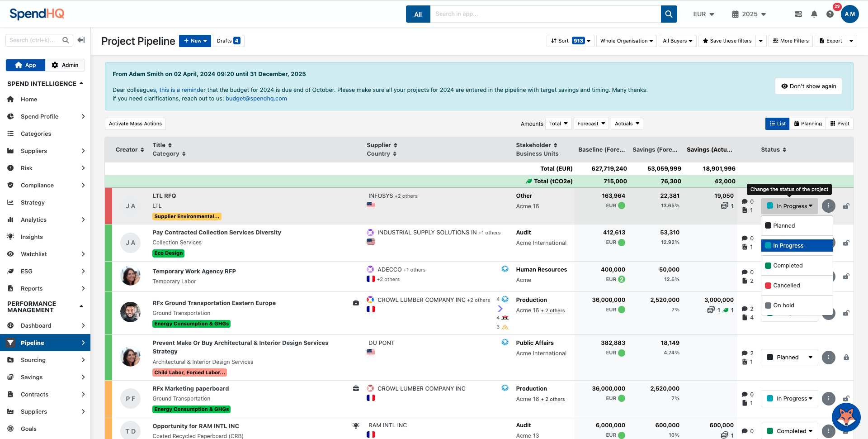The width and height of the screenshot is (868, 439).
Task: Select Completed from status menu
Action: click(x=788, y=266)
